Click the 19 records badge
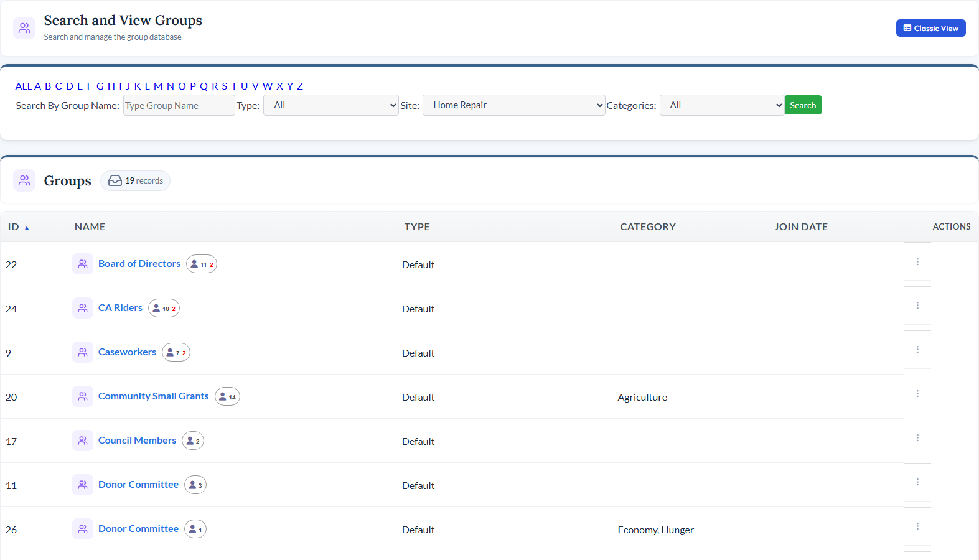The height and width of the screenshot is (560, 979). [x=135, y=180]
